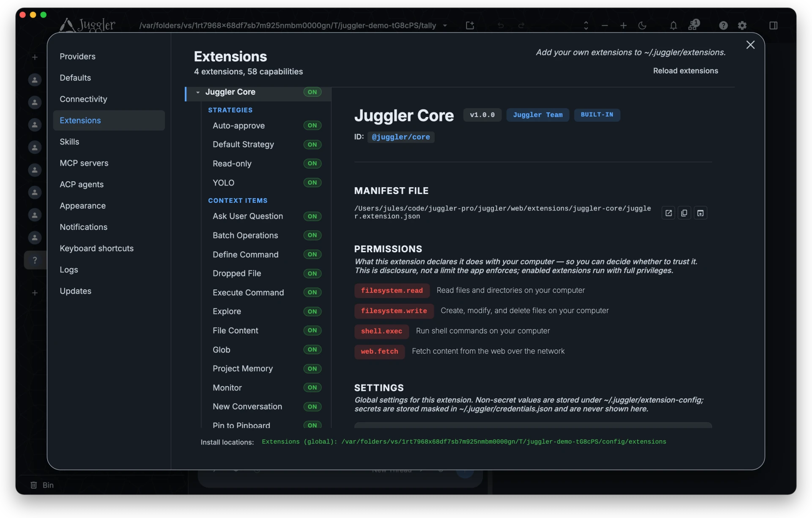812x518 pixels.
Task: Select the Default Strategy item
Action: click(x=243, y=144)
